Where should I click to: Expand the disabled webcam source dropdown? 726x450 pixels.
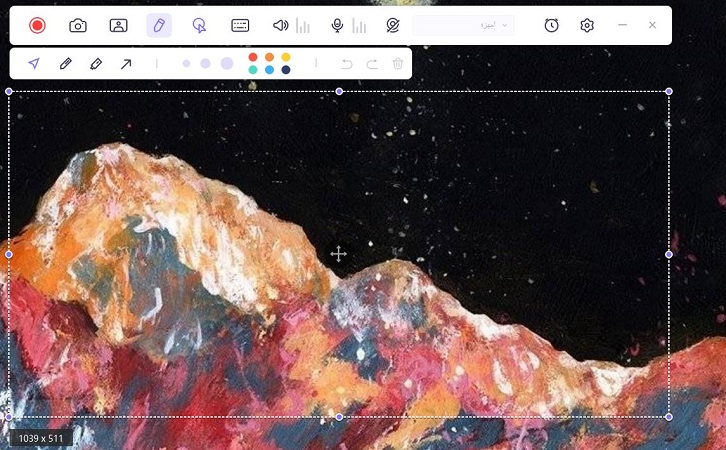click(463, 25)
